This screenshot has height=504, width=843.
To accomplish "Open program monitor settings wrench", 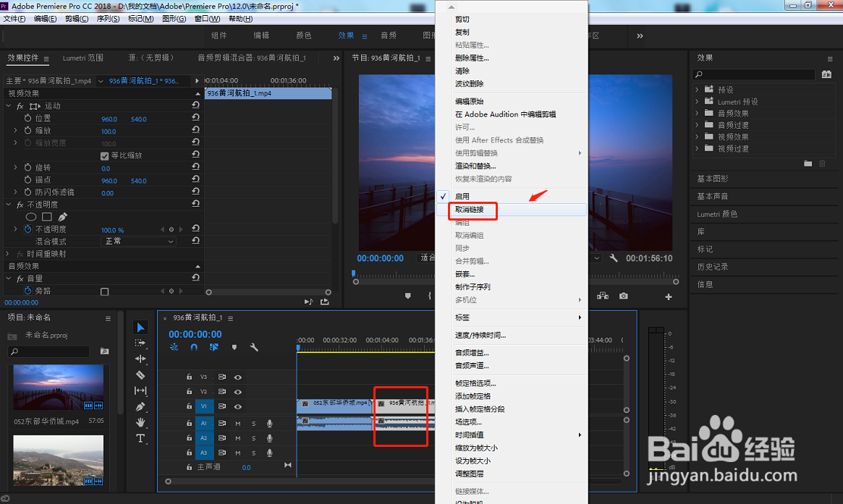I will point(613,258).
